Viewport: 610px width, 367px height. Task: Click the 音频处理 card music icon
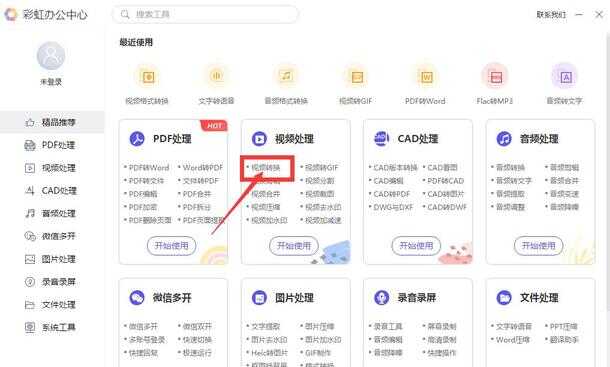(504, 139)
